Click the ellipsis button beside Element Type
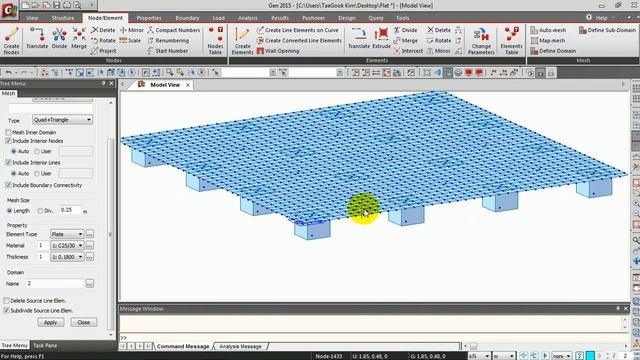 point(90,234)
